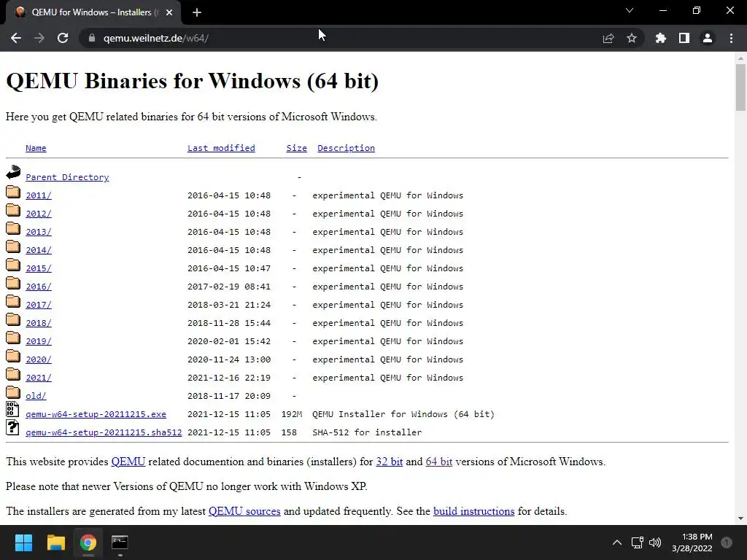Click the folder icon next to old/
The width and height of the screenshot is (747, 560).
click(x=13, y=392)
